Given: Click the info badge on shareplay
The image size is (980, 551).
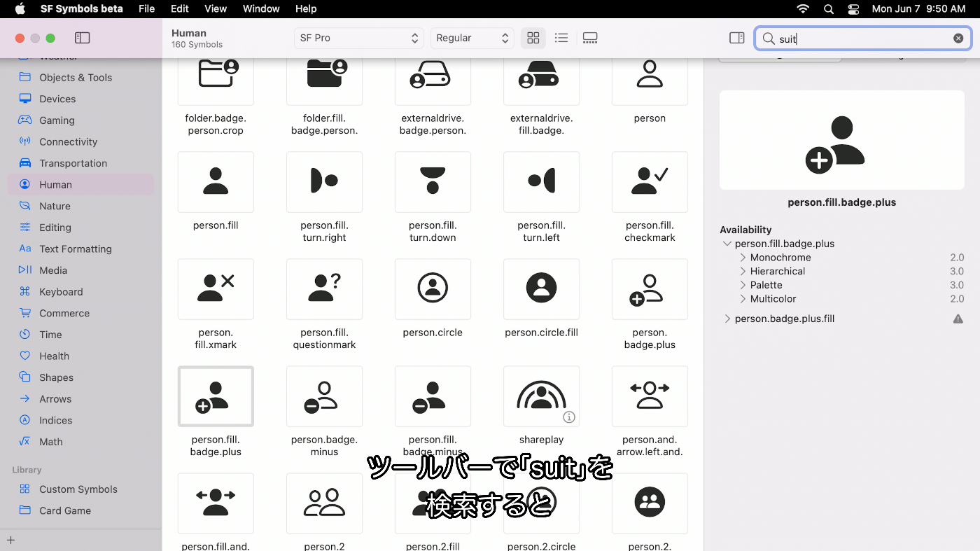Looking at the screenshot, I should point(569,417).
